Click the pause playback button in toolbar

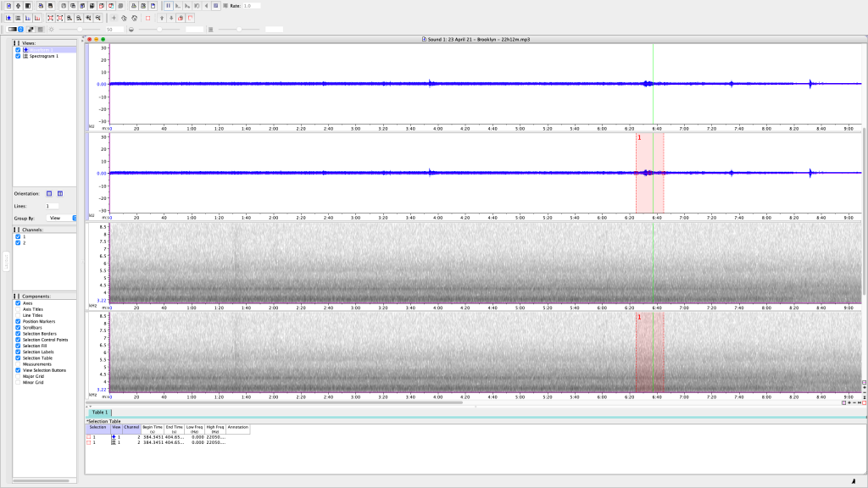click(168, 6)
